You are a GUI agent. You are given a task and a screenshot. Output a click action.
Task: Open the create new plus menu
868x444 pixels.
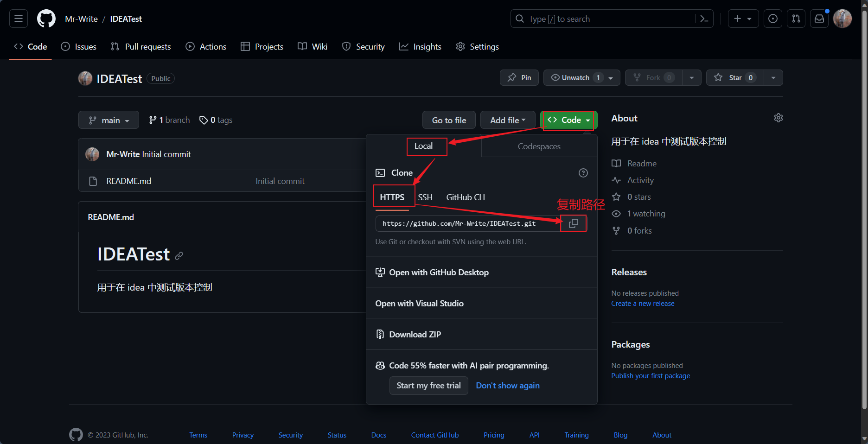click(x=743, y=19)
